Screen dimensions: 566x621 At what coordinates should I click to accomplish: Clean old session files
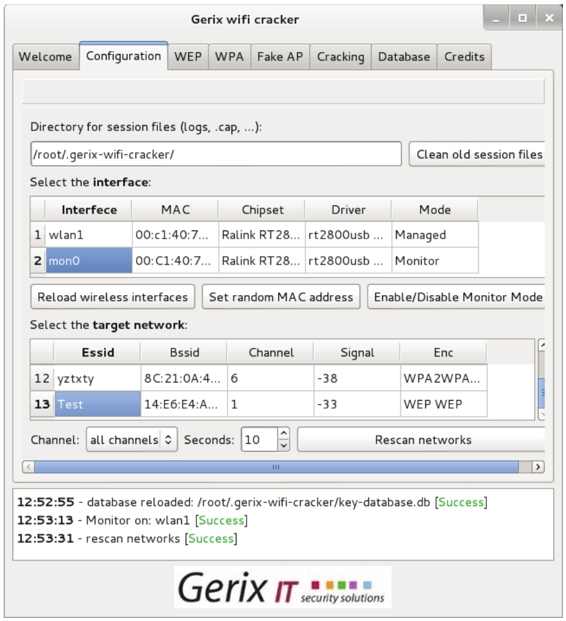tap(477, 154)
